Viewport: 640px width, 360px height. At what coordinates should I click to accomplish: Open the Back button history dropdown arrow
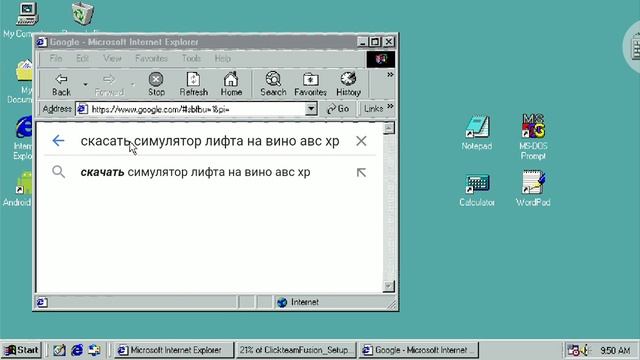pyautogui.click(x=85, y=84)
